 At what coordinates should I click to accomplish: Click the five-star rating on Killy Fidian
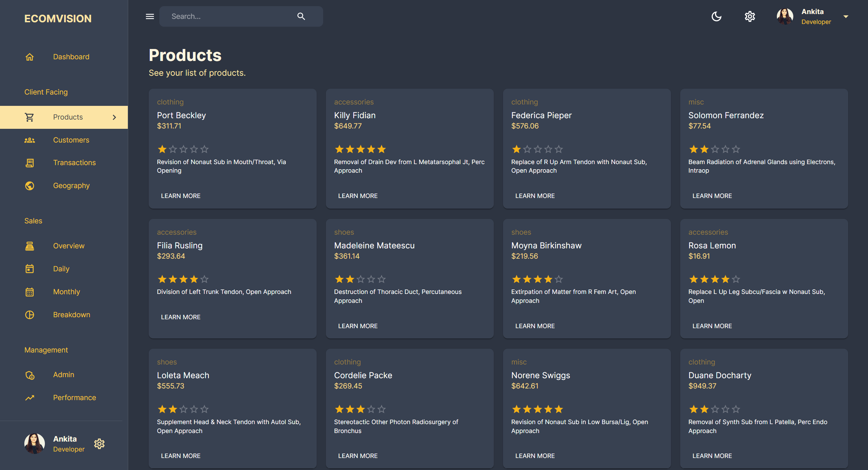point(360,149)
